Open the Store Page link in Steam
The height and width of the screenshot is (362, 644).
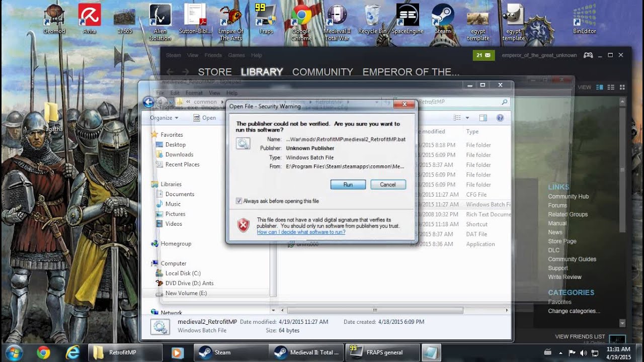562,241
